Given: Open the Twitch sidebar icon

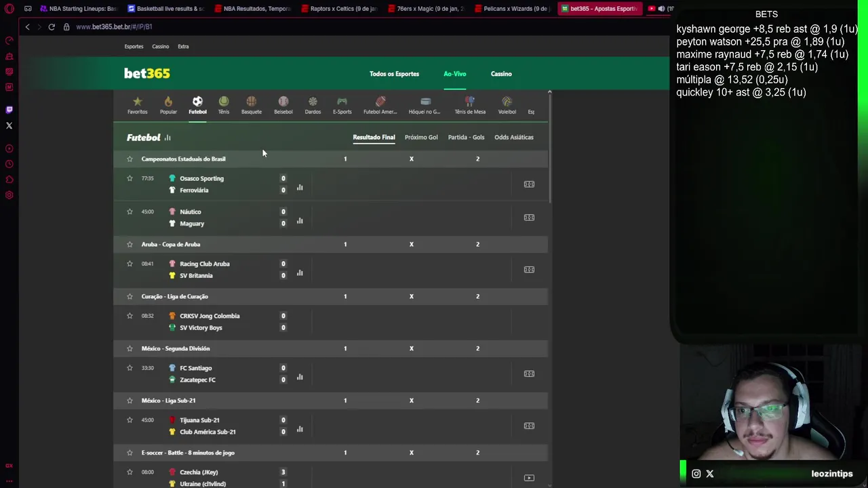Looking at the screenshot, I should tap(9, 110).
